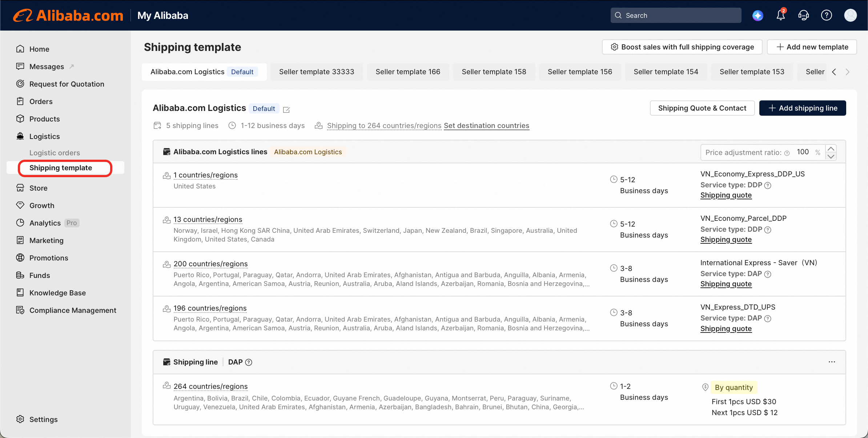This screenshot has height=438, width=868.
Task: Open the three-dot menu for Shipping line
Action: pos(832,362)
